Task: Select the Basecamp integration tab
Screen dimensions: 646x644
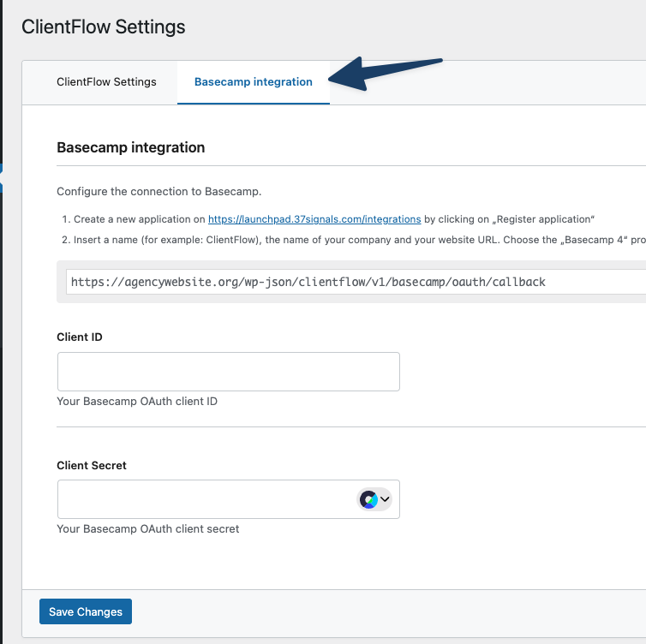Action: pos(254,82)
